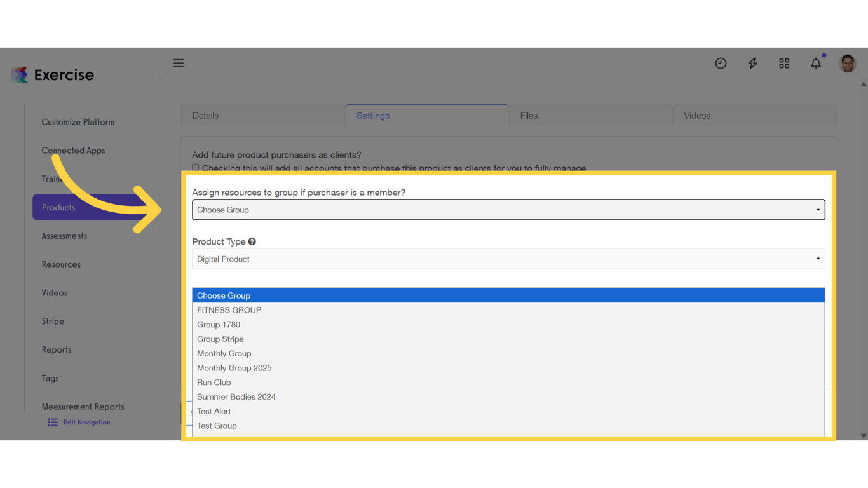Click the Product Type help icon
Image resolution: width=868 pixels, height=488 pixels.
pyautogui.click(x=252, y=241)
